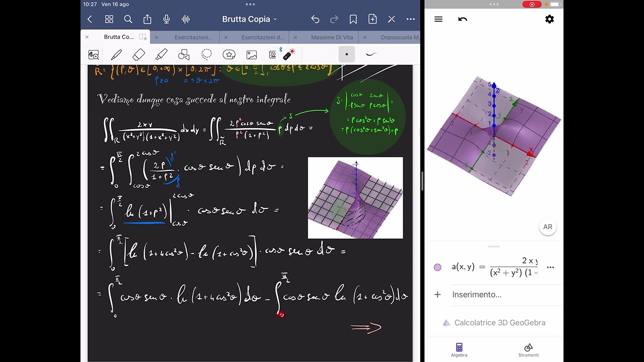The height and width of the screenshot is (362, 644).
Task: Close the Brutta Co... tab
Action: [x=87, y=37]
